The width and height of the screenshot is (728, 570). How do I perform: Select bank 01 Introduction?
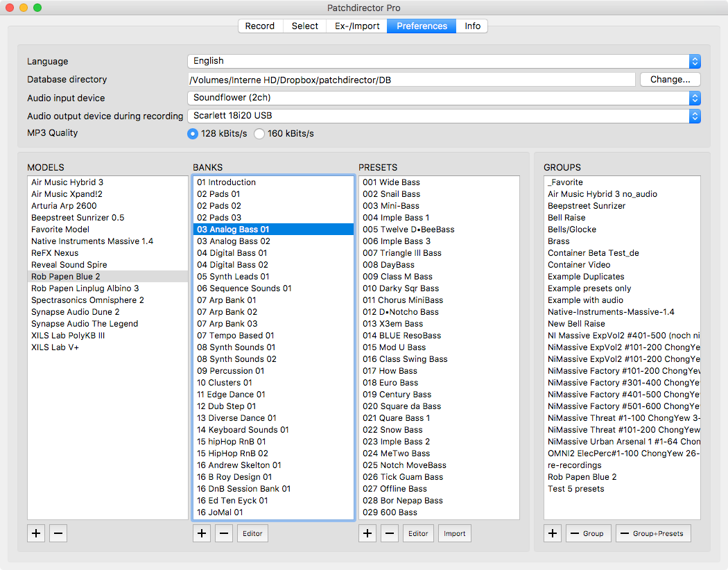(x=273, y=182)
